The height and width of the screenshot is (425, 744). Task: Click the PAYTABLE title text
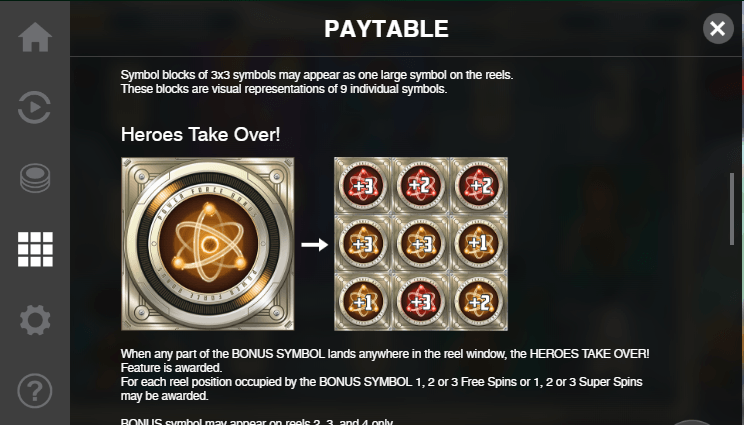(386, 29)
